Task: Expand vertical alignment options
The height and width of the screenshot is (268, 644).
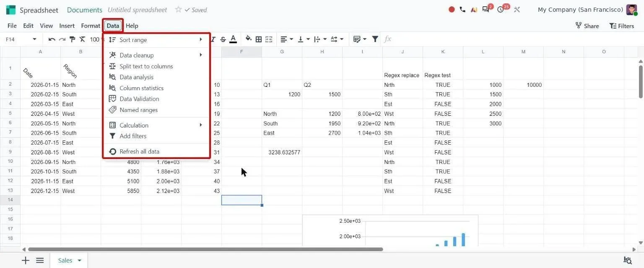Action: 304,39
